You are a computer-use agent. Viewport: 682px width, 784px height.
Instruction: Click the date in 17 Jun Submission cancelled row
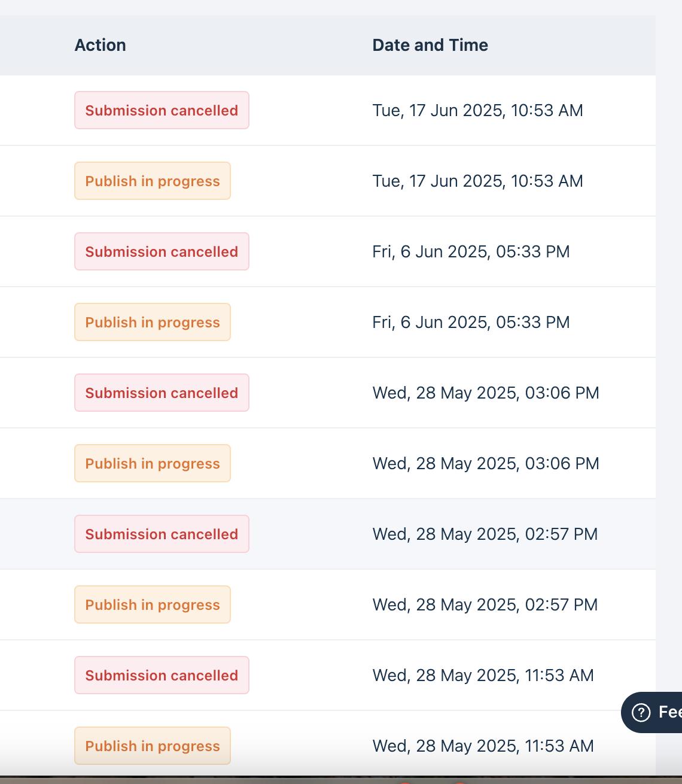pyautogui.click(x=477, y=111)
